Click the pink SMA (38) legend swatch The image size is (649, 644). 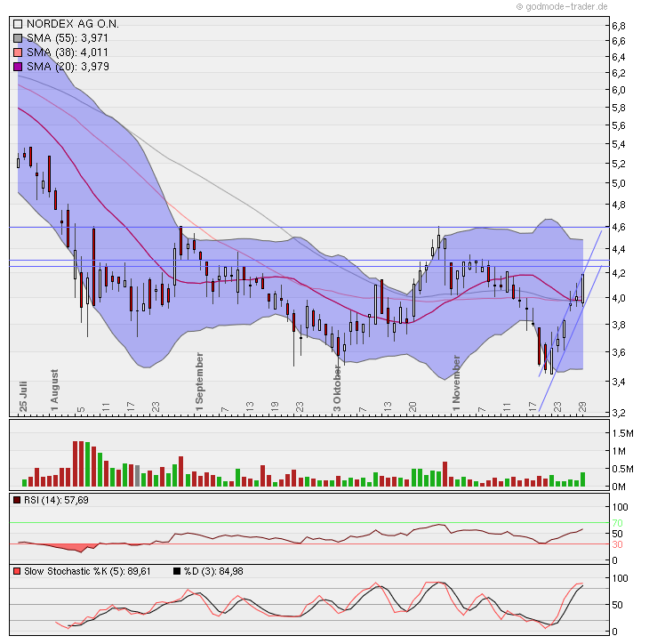point(18,52)
